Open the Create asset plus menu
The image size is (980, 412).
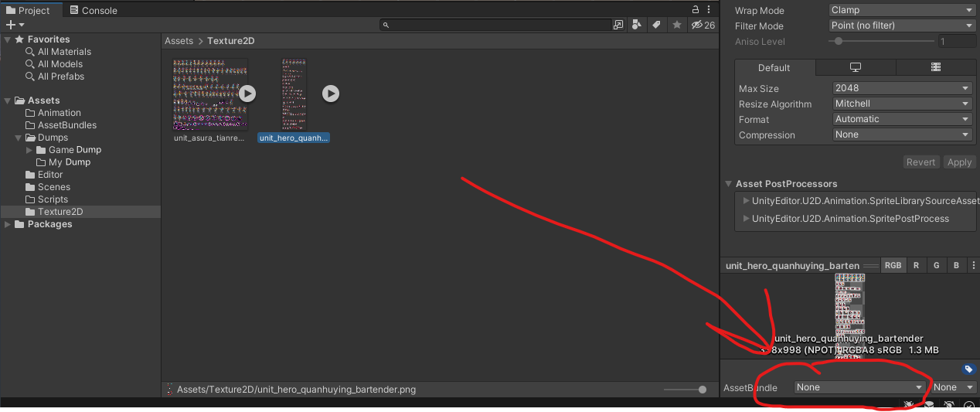[x=15, y=25]
